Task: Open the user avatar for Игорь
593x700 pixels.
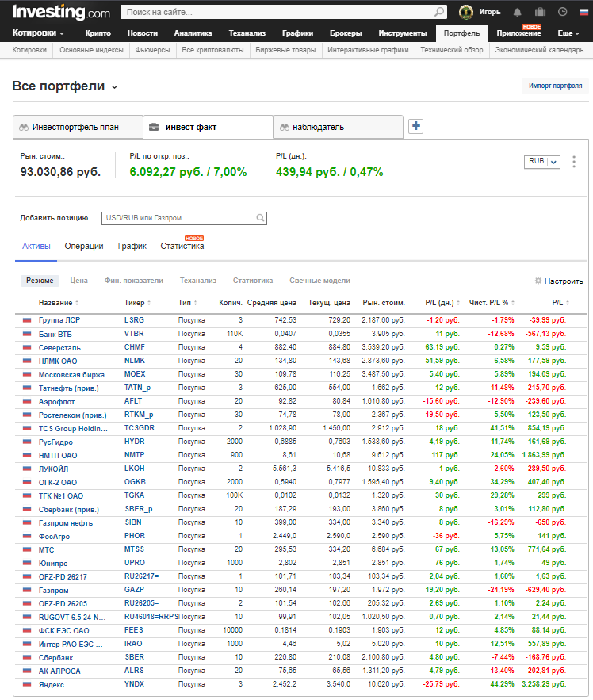Action: (x=465, y=12)
